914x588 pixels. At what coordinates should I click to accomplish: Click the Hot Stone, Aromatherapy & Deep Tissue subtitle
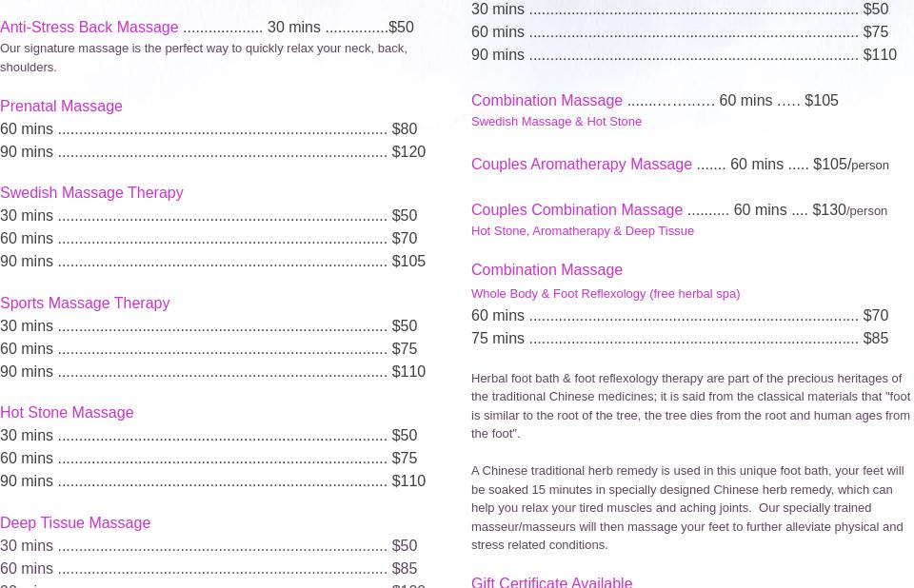tap(582, 231)
